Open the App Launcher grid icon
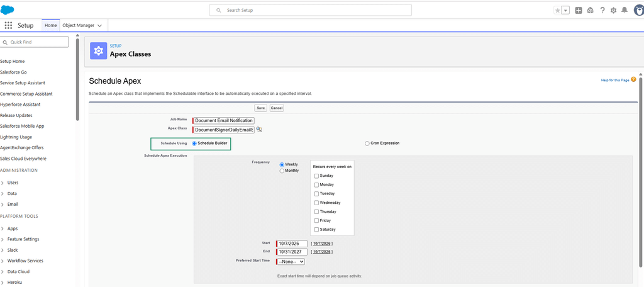The width and height of the screenshot is (644, 287). point(8,26)
